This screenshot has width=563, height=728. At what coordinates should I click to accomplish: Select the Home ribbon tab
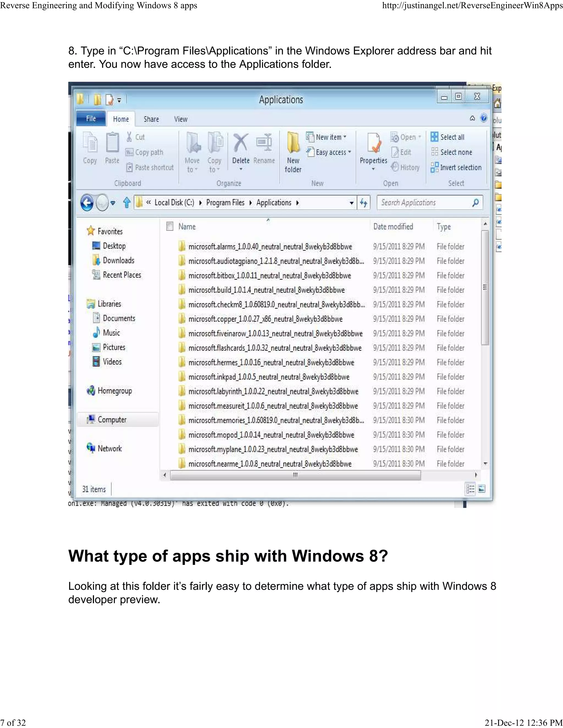[121, 119]
